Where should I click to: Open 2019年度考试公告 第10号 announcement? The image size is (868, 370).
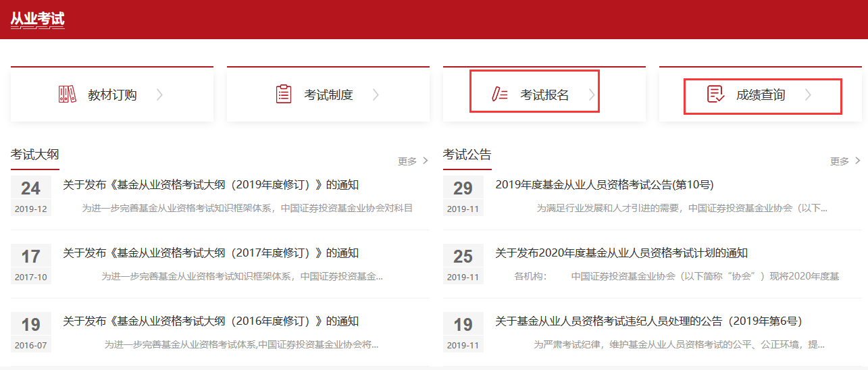pos(604,185)
